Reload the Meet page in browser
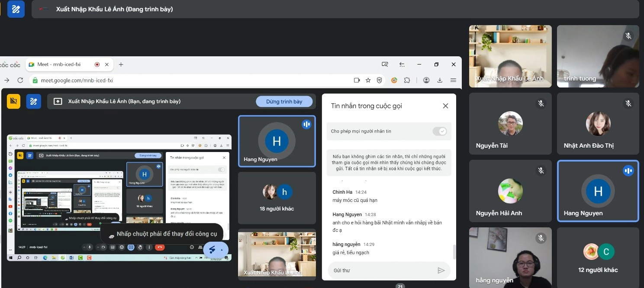Image resolution: width=644 pixels, height=288 pixels. tap(20, 80)
